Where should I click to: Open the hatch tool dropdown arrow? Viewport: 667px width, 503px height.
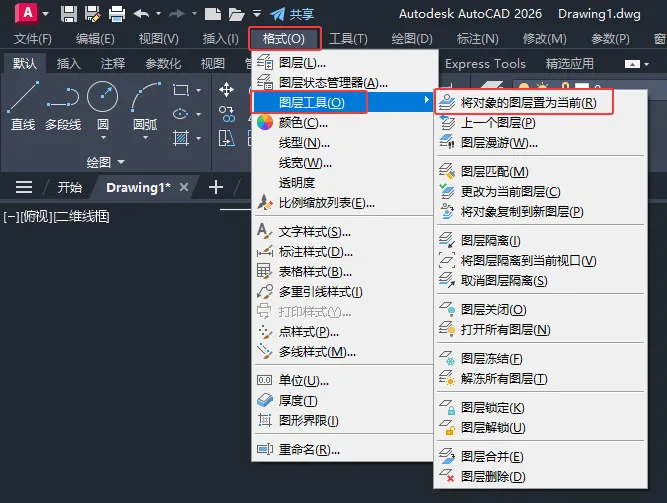click(x=198, y=138)
